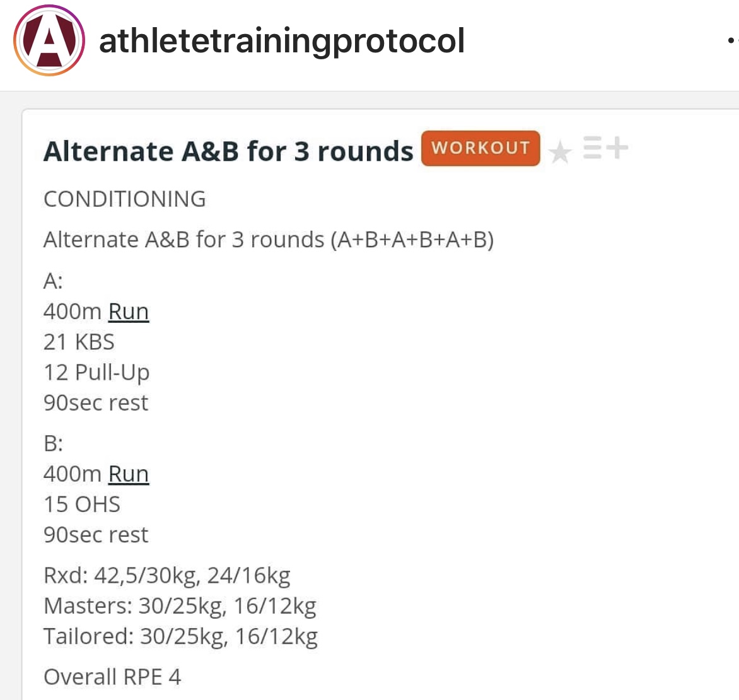Select the 21 KBS line
The width and height of the screenshot is (739, 700).
pyautogui.click(x=79, y=342)
